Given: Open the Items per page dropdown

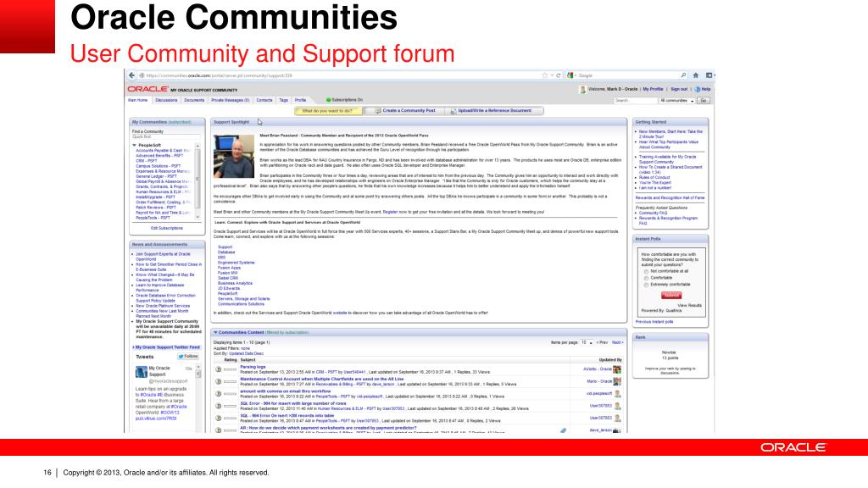Looking at the screenshot, I should click(587, 342).
